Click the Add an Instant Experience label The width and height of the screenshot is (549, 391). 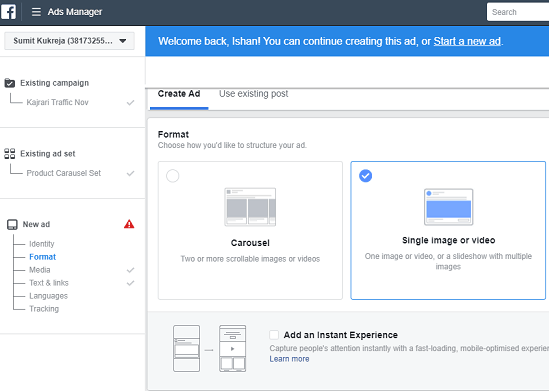click(340, 335)
